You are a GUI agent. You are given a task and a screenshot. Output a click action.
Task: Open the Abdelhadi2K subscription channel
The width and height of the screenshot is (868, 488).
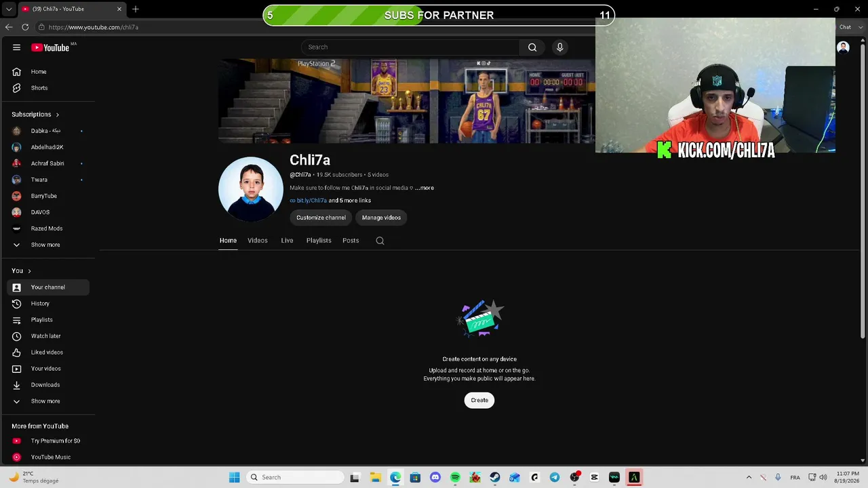[x=47, y=147]
